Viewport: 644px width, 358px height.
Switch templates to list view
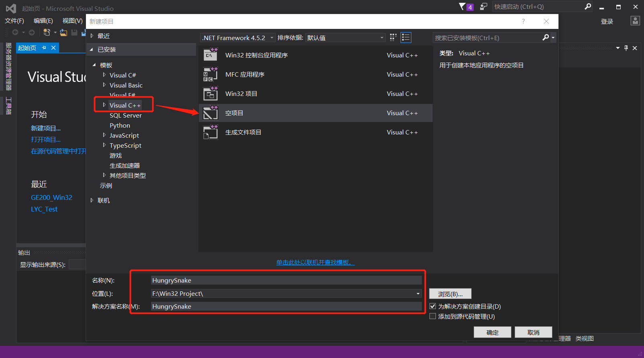click(406, 37)
